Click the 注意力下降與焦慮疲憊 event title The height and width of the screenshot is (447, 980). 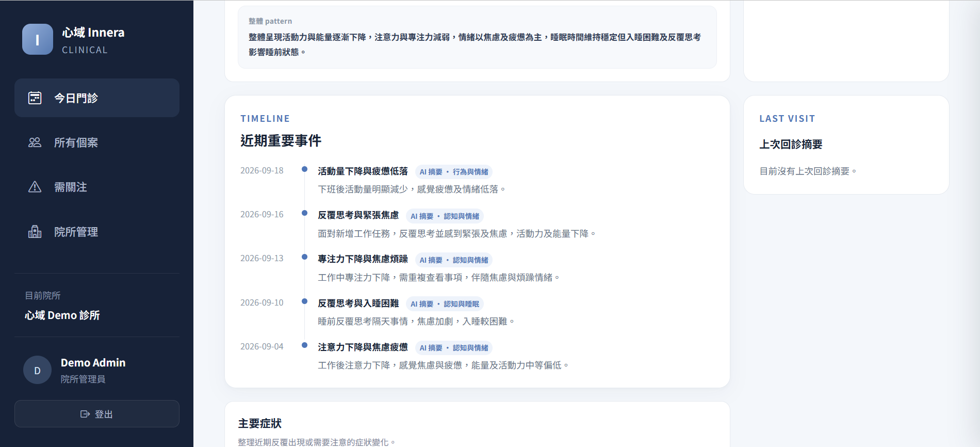tap(363, 347)
